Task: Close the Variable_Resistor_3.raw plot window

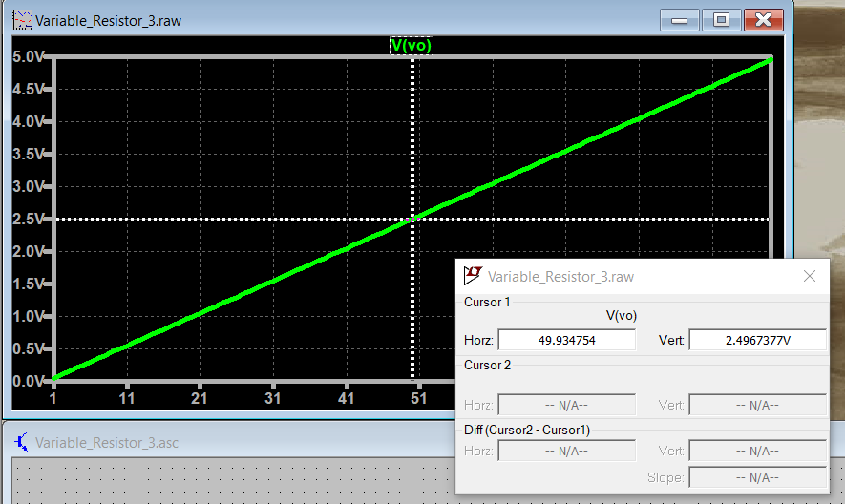Action: (x=765, y=19)
